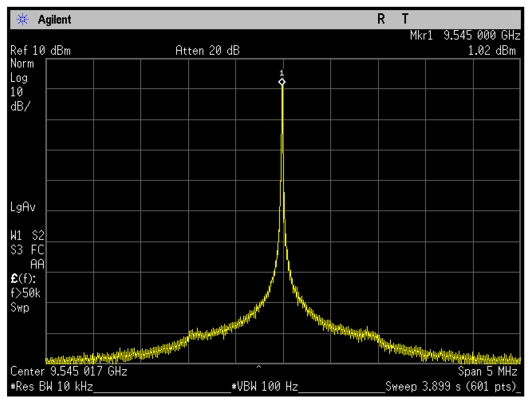Click the #VBW 100 Hz setting
Screen dimensions: 532x404
265,387
